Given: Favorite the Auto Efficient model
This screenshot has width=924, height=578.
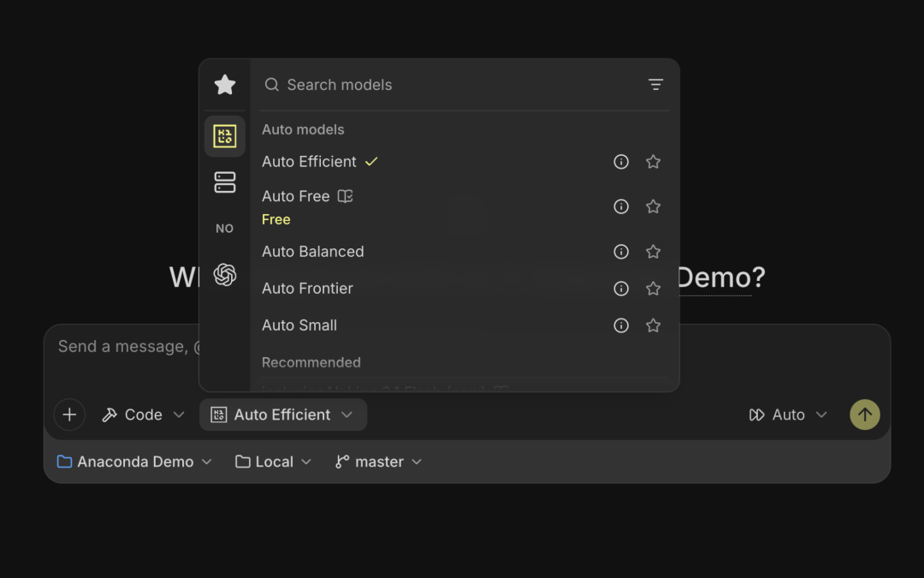Looking at the screenshot, I should 653,162.
